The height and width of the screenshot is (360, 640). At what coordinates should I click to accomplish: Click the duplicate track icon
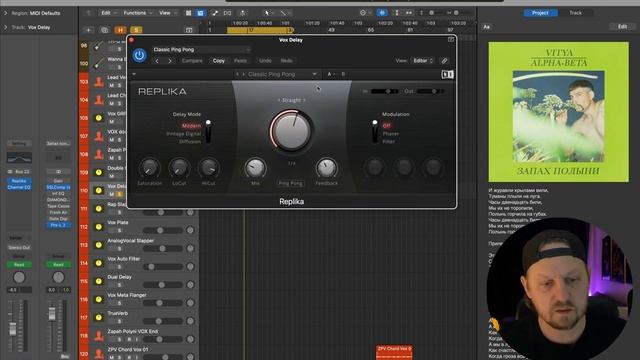click(x=104, y=30)
